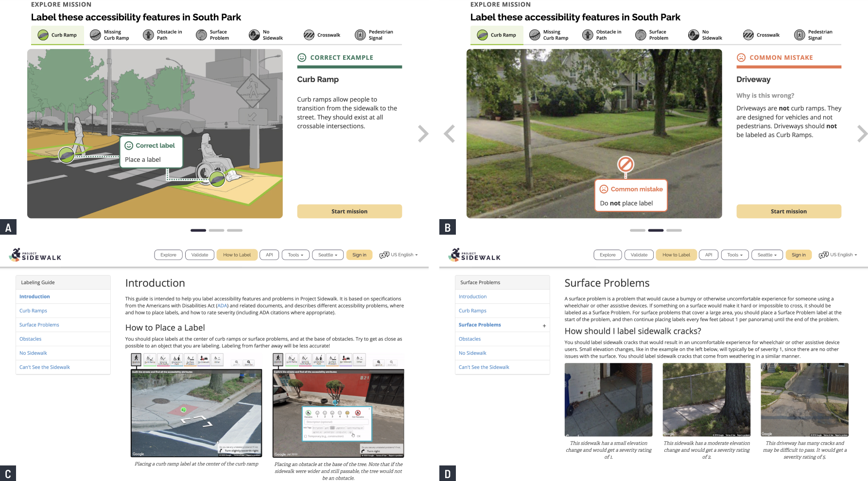
Task: Open Curb Ramps in the Surface Problems page sidebar
Action: (503, 311)
